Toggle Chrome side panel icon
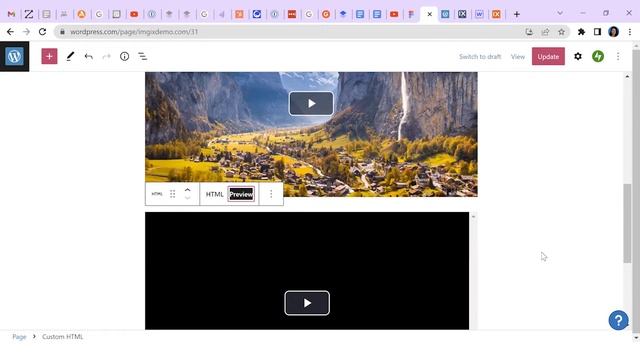The height and width of the screenshot is (360, 640). pyautogui.click(x=597, y=31)
